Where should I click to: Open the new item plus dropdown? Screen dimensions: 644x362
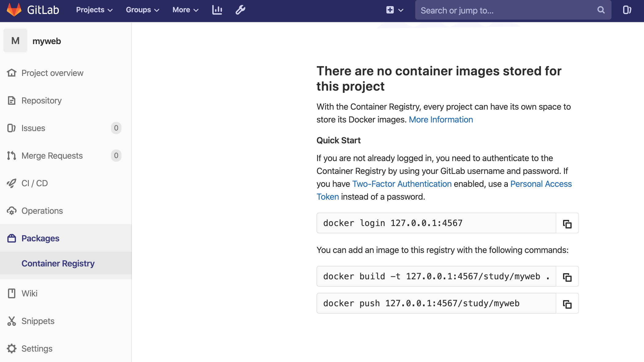coord(394,10)
